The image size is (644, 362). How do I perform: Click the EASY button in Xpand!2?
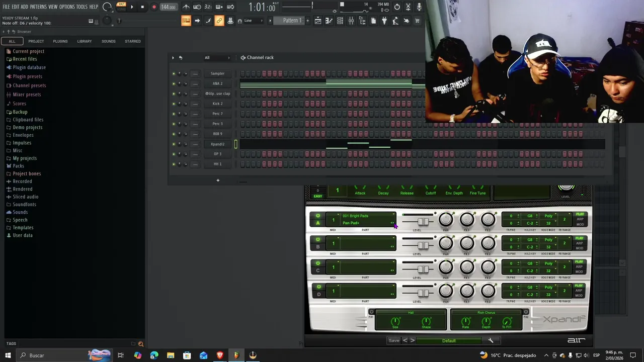tap(318, 196)
